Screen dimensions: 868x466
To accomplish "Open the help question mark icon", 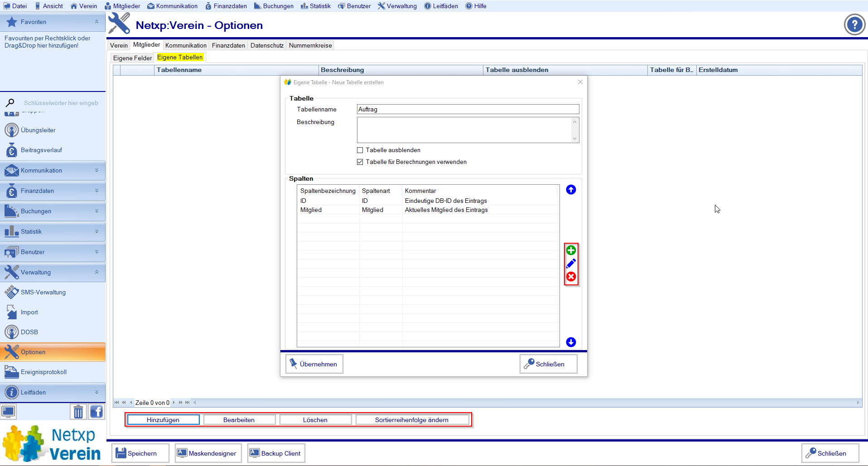I will (x=854, y=24).
